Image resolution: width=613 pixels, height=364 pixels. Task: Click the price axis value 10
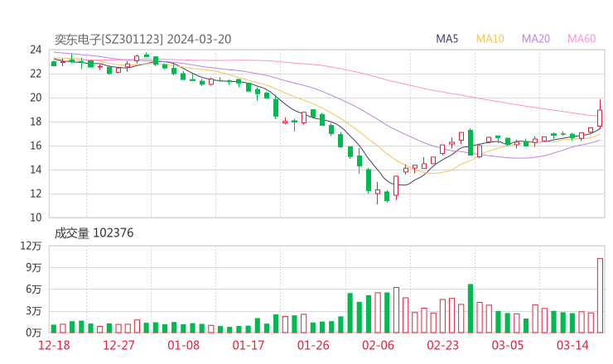pos(36,218)
